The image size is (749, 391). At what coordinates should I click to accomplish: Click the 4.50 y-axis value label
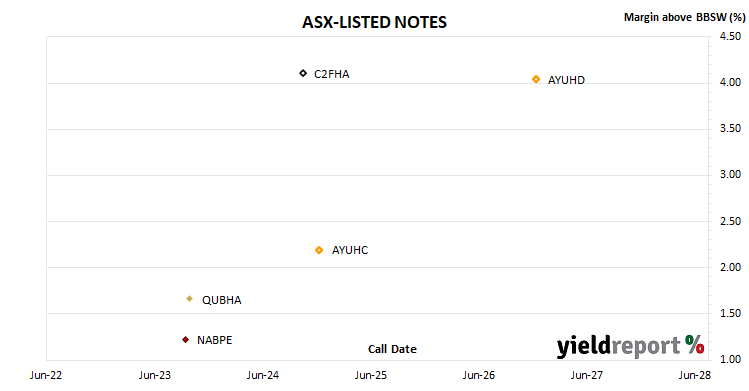730,36
